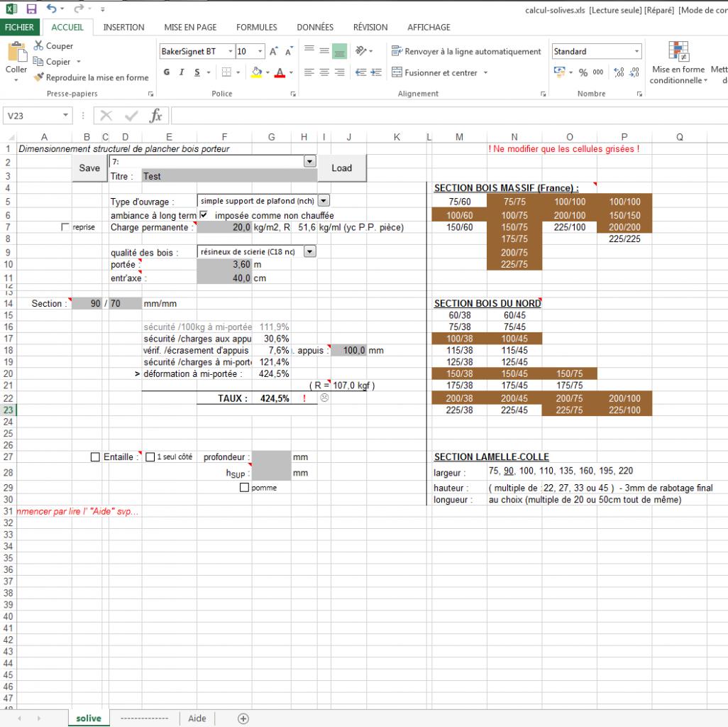Switch to the INSERTION tab
The image size is (728, 727).
pyautogui.click(x=123, y=27)
